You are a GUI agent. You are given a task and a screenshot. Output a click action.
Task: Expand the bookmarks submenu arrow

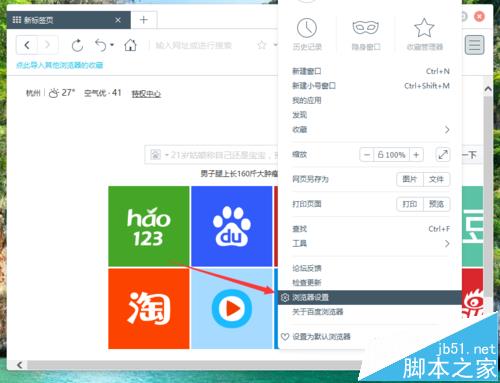point(447,130)
